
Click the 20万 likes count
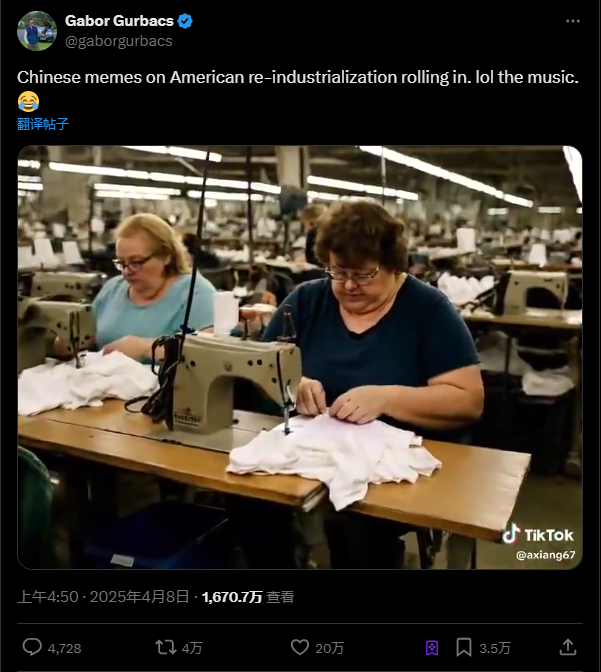click(330, 648)
